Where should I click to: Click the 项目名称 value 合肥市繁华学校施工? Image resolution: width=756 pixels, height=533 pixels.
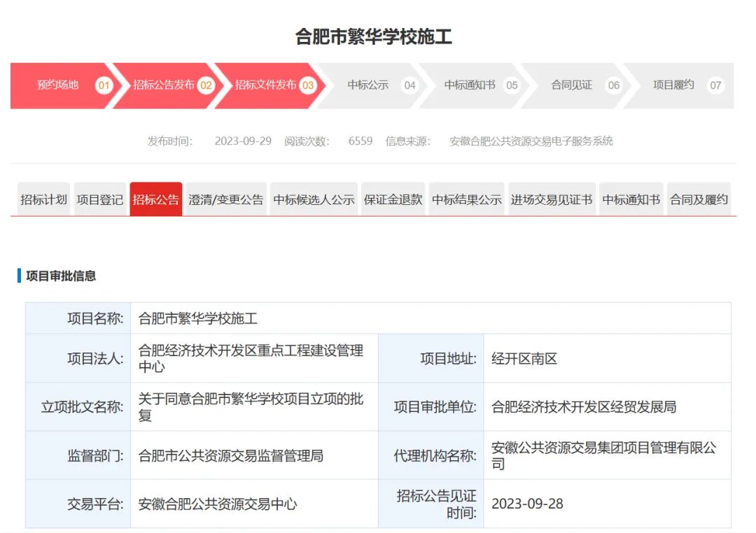(430, 318)
